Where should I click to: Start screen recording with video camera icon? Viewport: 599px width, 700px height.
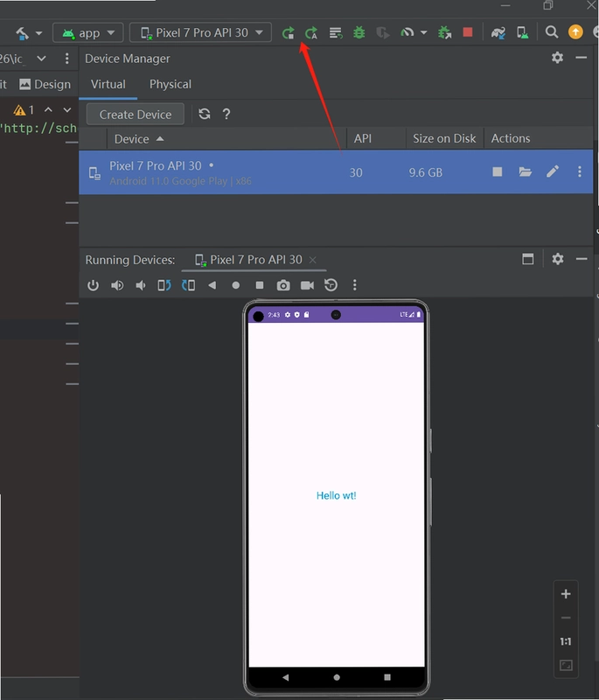point(307,285)
